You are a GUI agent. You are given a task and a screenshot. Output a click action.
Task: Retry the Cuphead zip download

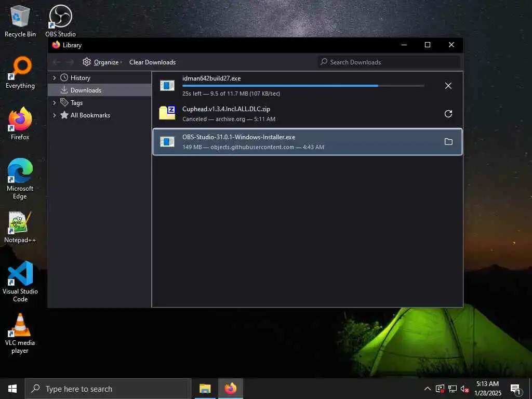[x=448, y=114]
